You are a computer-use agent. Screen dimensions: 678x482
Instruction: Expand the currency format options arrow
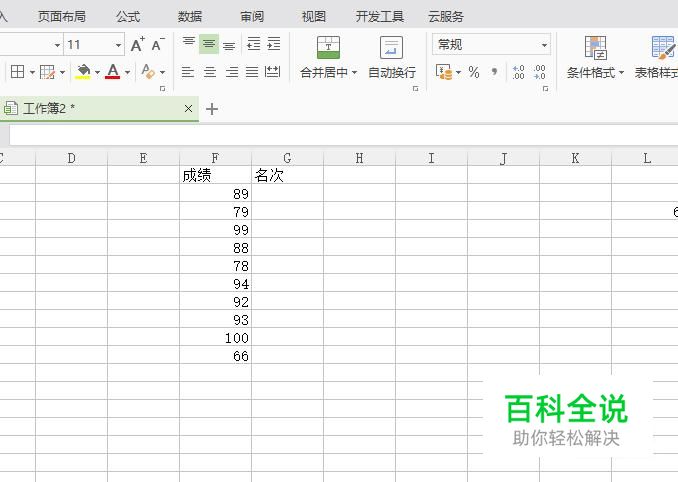(459, 72)
